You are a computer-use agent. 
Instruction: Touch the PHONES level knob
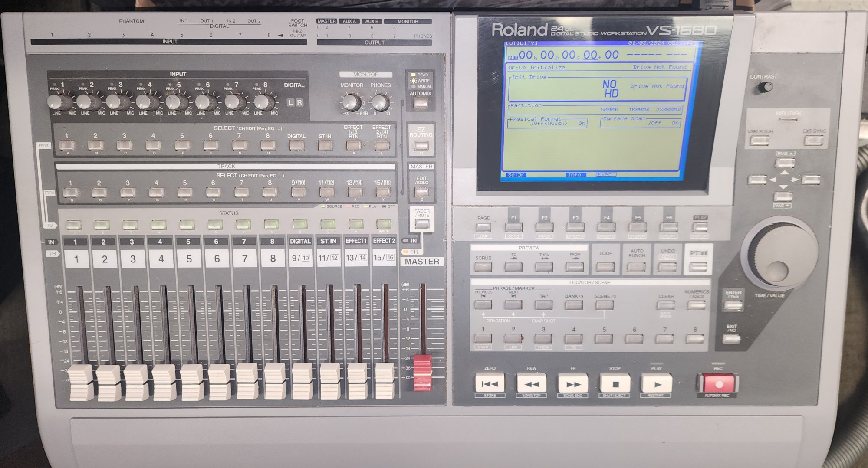[x=380, y=103]
